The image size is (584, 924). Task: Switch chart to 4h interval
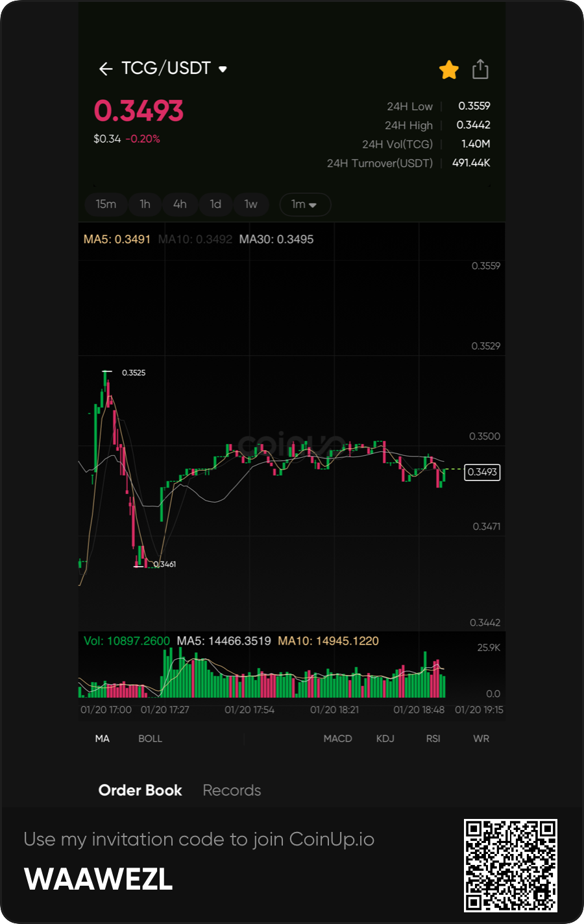(x=180, y=204)
